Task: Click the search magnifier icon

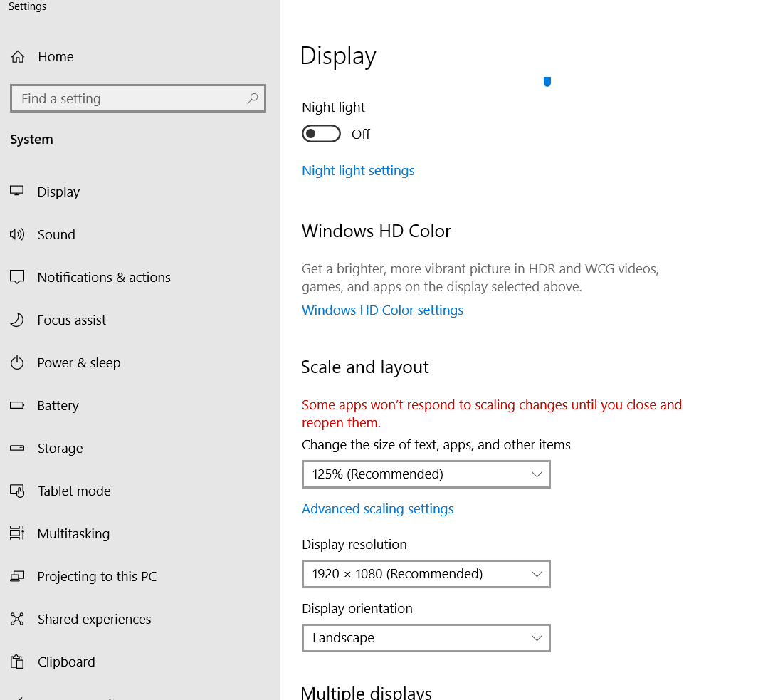Action: (252, 99)
